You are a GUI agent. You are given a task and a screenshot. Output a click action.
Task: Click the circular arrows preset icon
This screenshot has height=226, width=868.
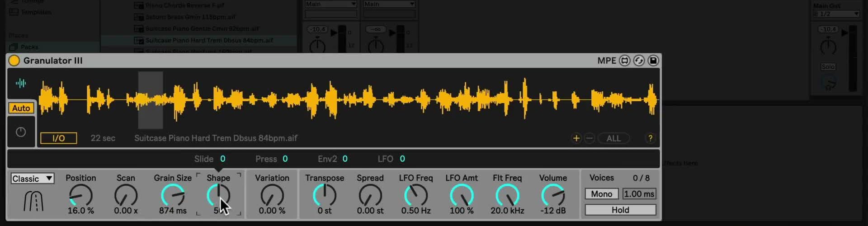(x=639, y=61)
